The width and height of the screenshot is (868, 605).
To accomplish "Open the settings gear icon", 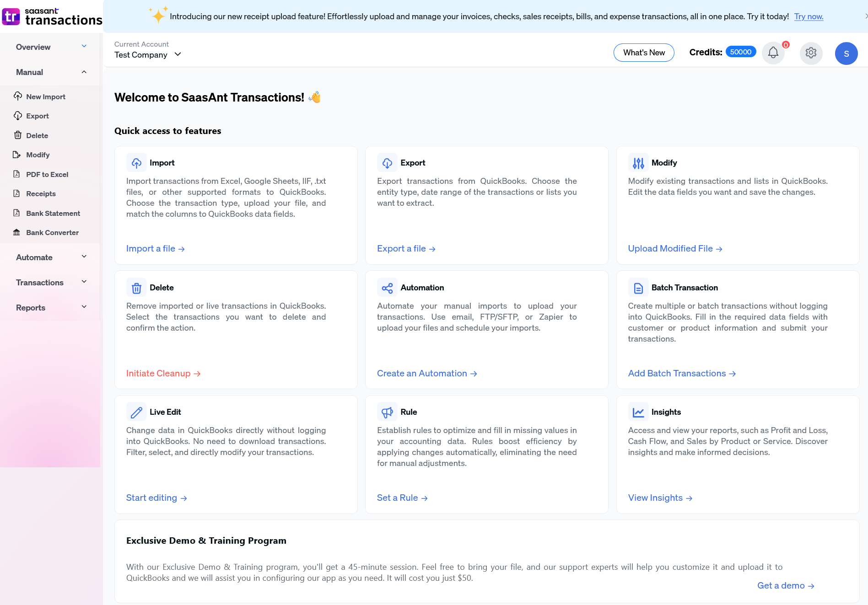I will pyautogui.click(x=811, y=53).
